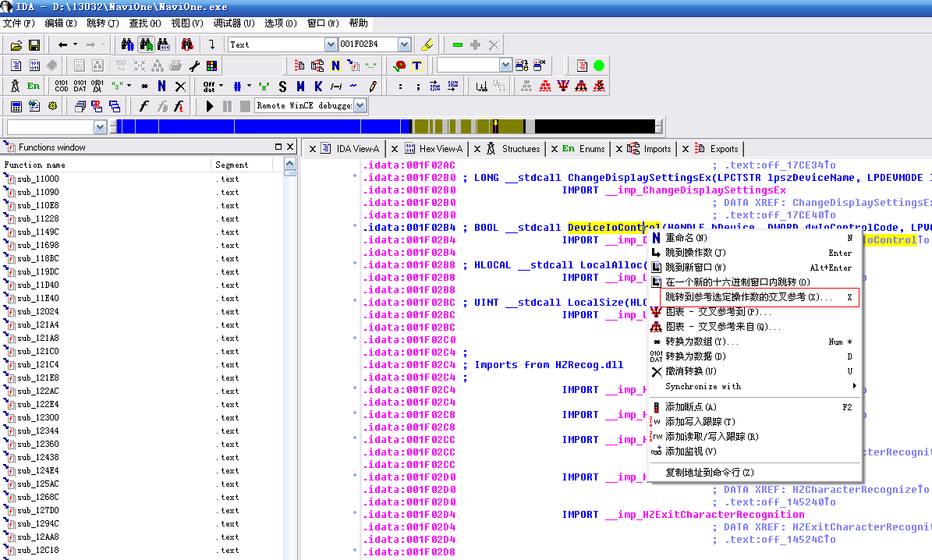Click the green En enums toolbar icon

[x=34, y=87]
